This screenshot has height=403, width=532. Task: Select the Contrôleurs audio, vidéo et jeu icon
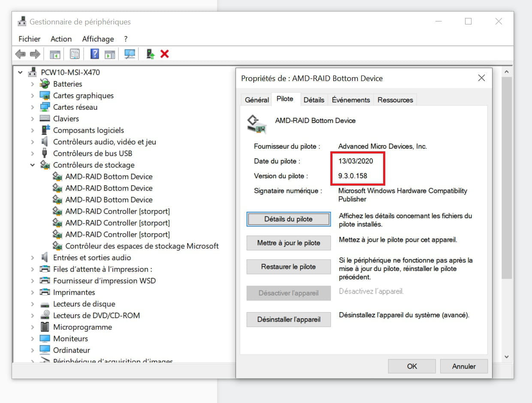tap(45, 141)
